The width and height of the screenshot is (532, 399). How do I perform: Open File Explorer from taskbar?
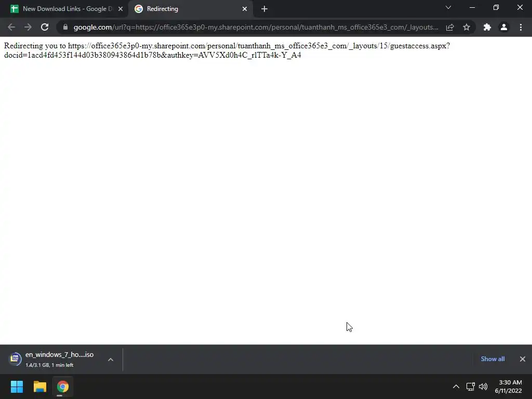[x=39, y=387]
